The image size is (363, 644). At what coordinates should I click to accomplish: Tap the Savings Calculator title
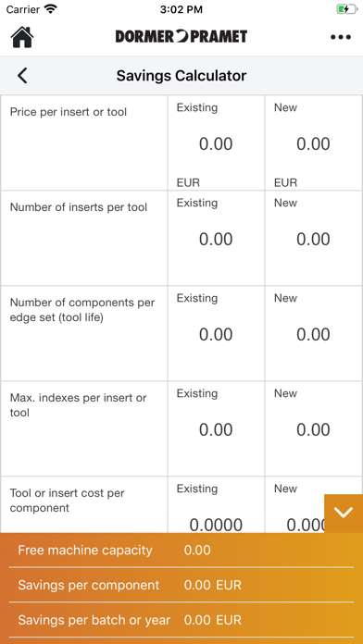click(x=181, y=76)
